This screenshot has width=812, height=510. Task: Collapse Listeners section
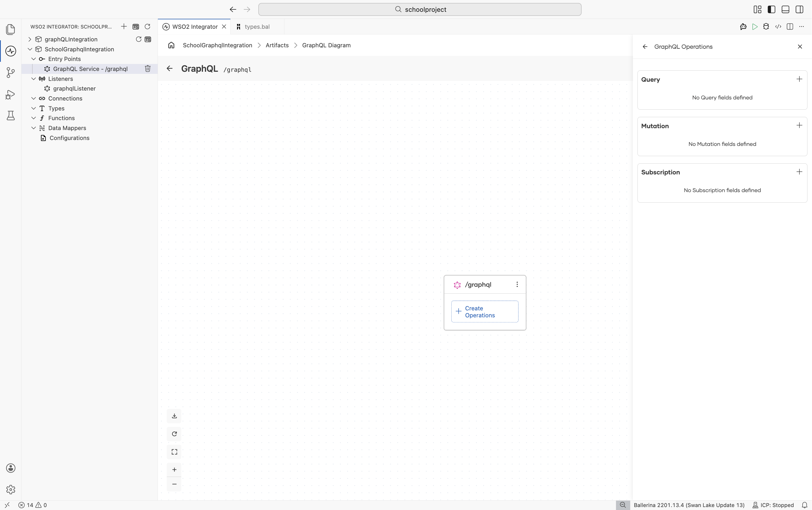click(x=33, y=78)
